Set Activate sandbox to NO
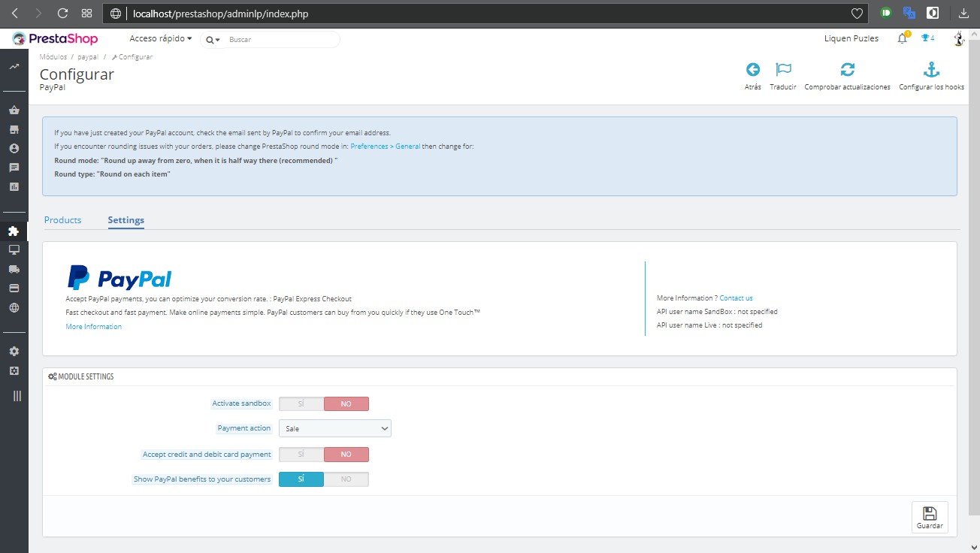This screenshot has width=980, height=553. (x=346, y=403)
